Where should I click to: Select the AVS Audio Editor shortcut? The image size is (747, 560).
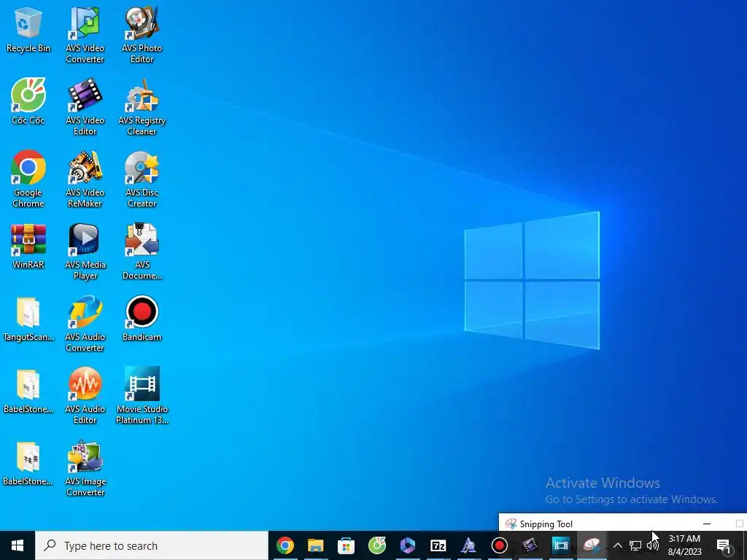click(85, 396)
